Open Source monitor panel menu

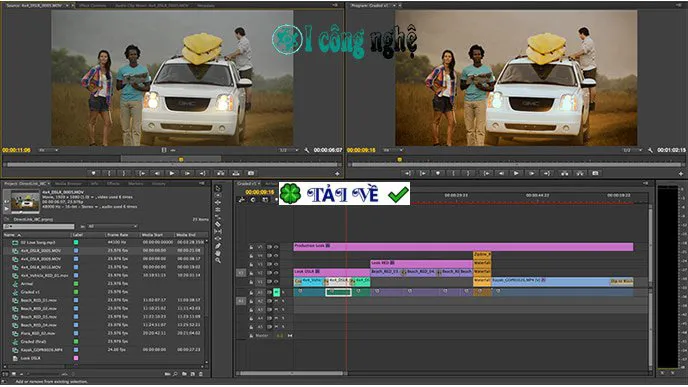tap(335, 5)
